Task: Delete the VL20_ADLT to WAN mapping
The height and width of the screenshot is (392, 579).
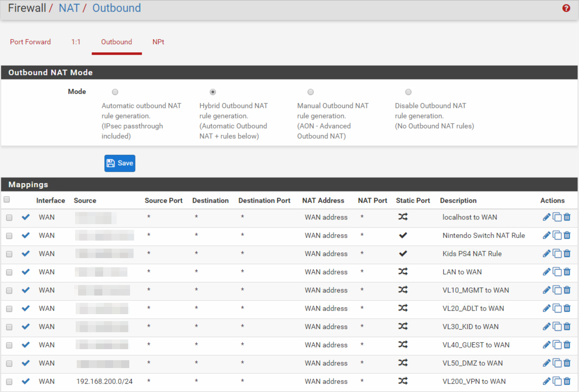Action: click(x=567, y=308)
